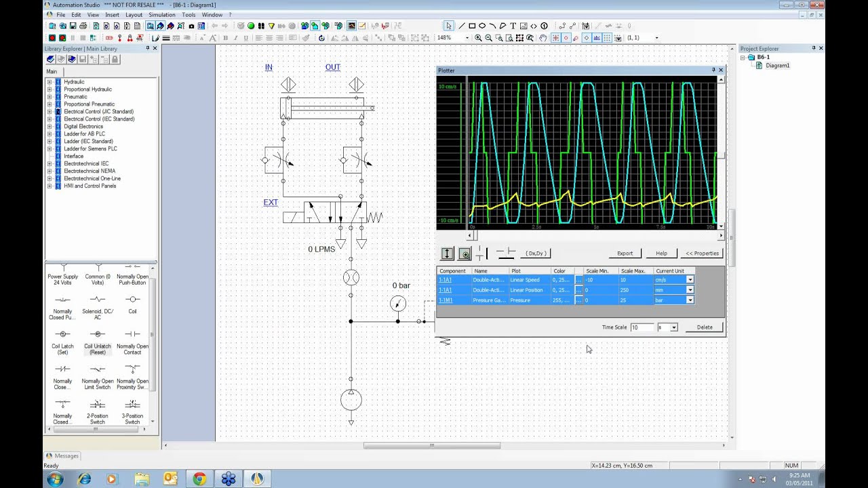Click the plotter zoom magnifier button
Viewport: 868px width, 488px height.
[465, 253]
